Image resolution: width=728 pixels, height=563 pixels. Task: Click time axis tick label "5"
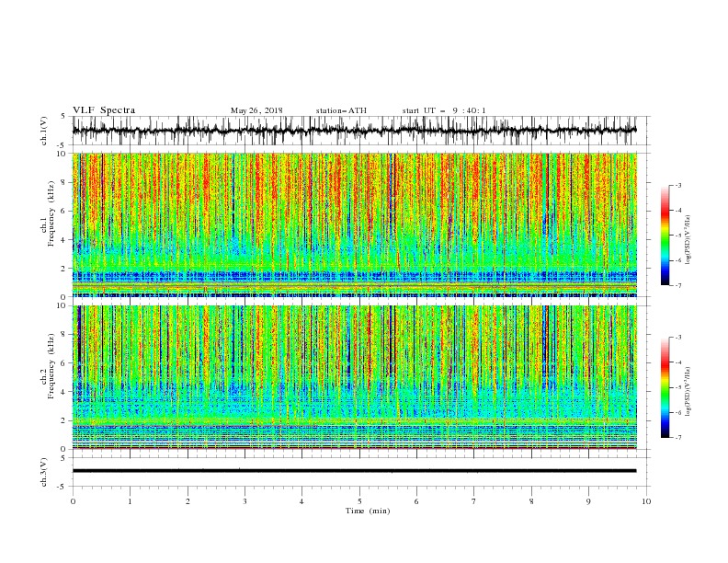(359, 501)
